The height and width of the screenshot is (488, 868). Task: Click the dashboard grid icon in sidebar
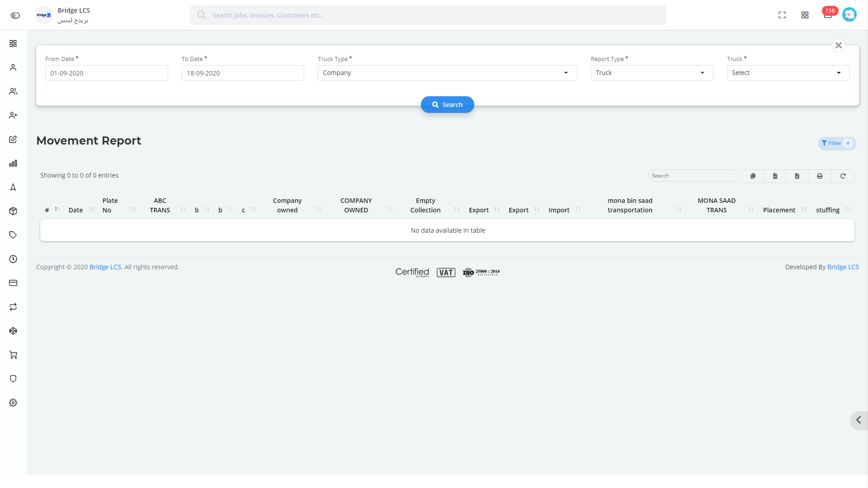coord(13,43)
